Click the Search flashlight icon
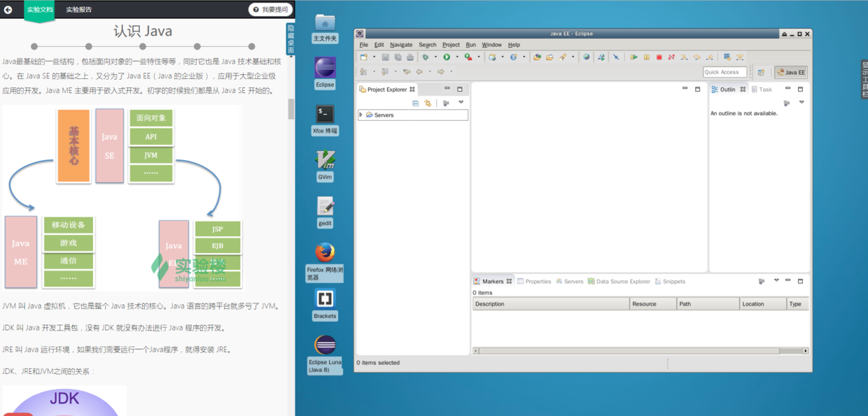868x416 pixels. [x=563, y=57]
